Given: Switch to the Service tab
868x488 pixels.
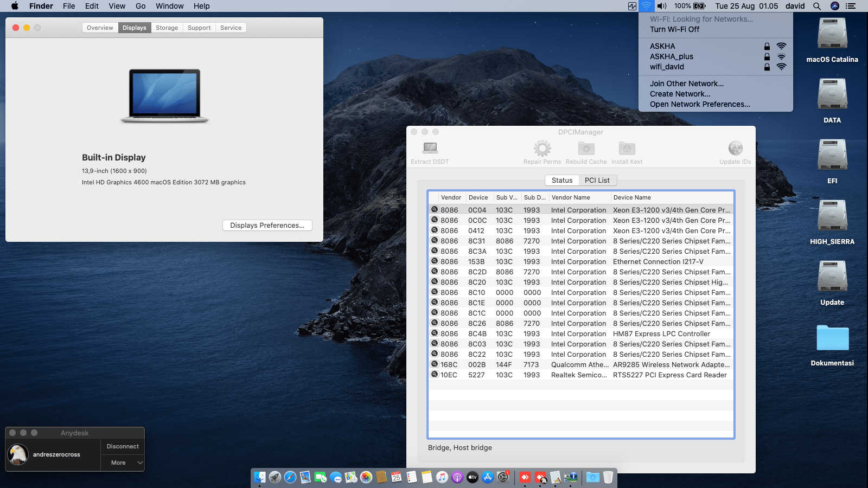Looking at the screenshot, I should [231, 28].
